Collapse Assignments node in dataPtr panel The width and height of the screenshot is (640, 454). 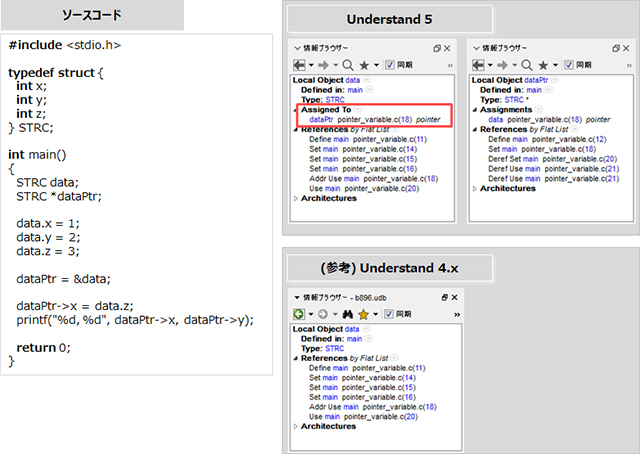point(475,110)
